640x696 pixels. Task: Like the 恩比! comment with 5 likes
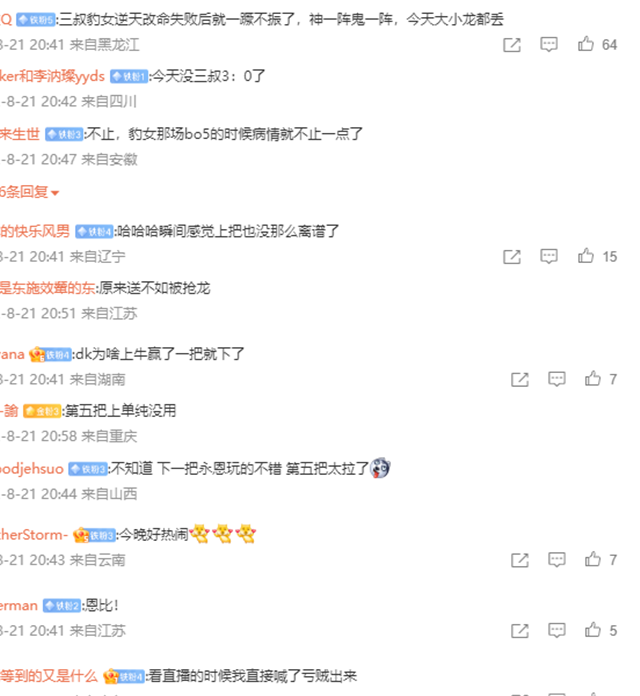(x=593, y=630)
